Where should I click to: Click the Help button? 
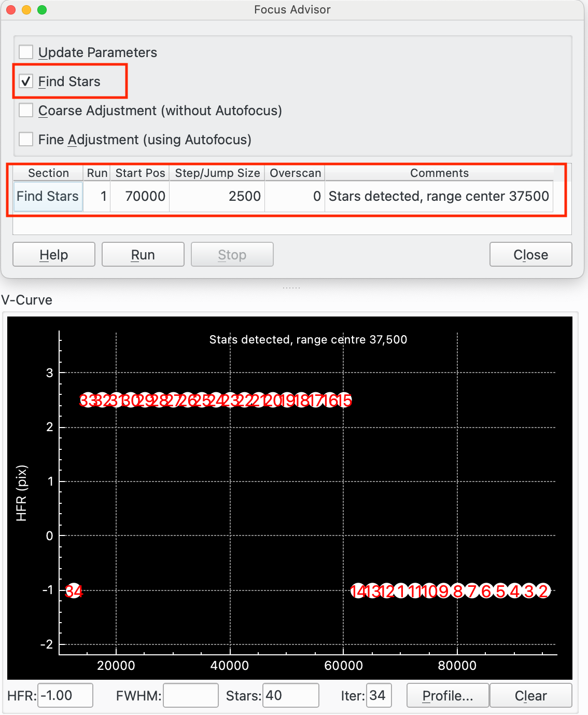[54, 255]
